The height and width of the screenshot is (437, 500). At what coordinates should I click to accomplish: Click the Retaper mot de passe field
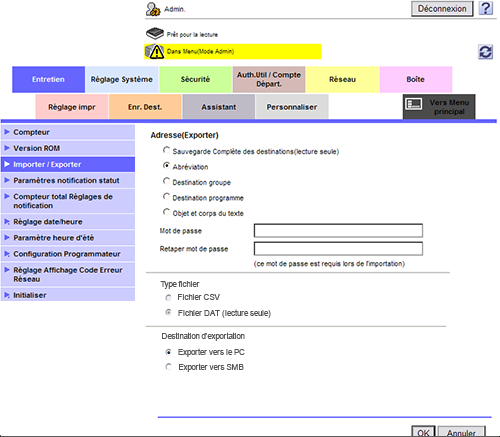(x=338, y=249)
